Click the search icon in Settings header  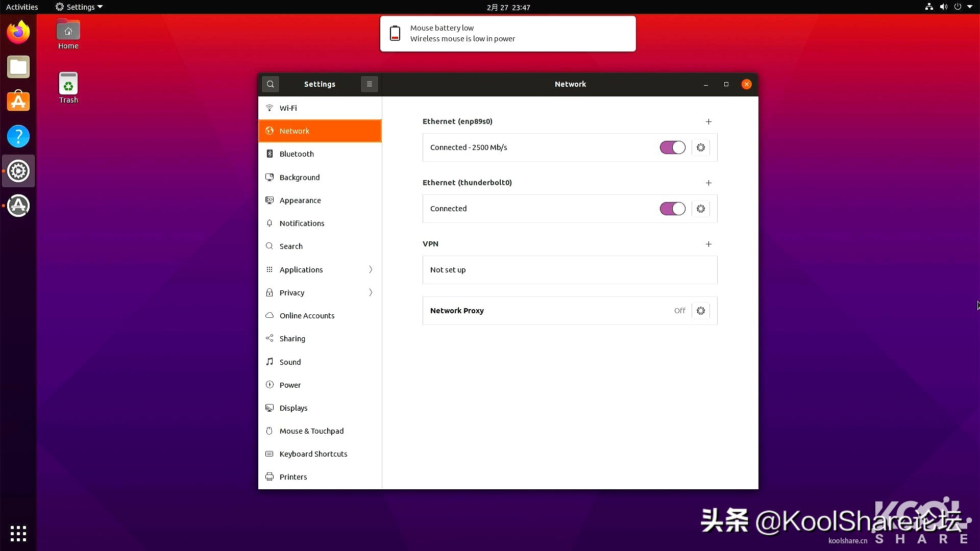tap(270, 84)
